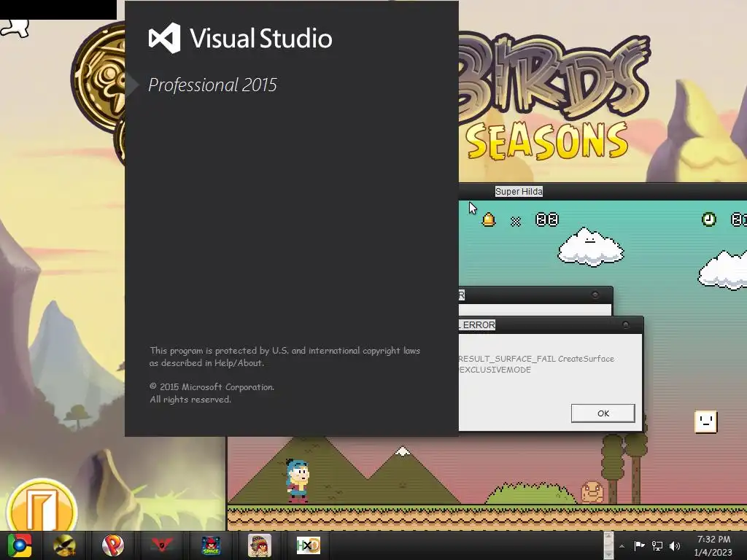Image resolution: width=747 pixels, height=560 pixels.
Task: Click the Hilda character sprite in the game
Action: (298, 481)
